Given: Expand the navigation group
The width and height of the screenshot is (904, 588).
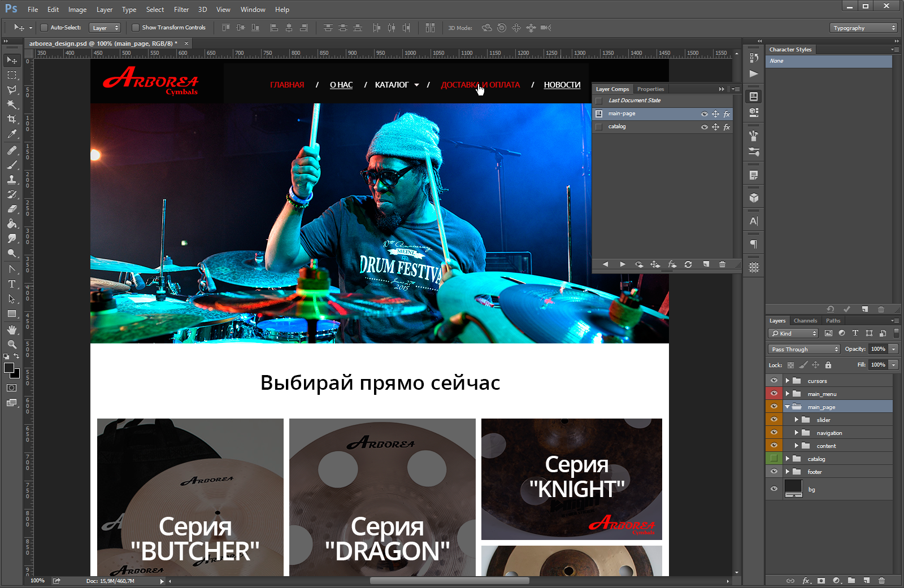Looking at the screenshot, I should (797, 433).
